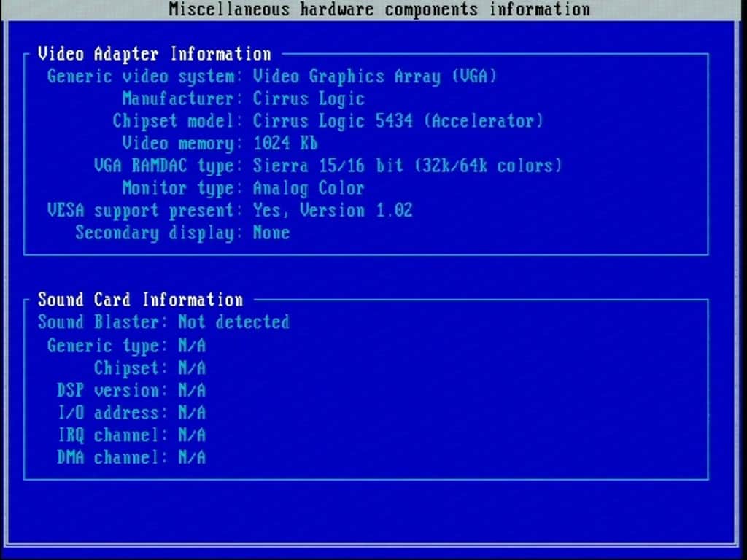
Task: Select the '1024 Kb' video memory value
Action: [x=285, y=144]
